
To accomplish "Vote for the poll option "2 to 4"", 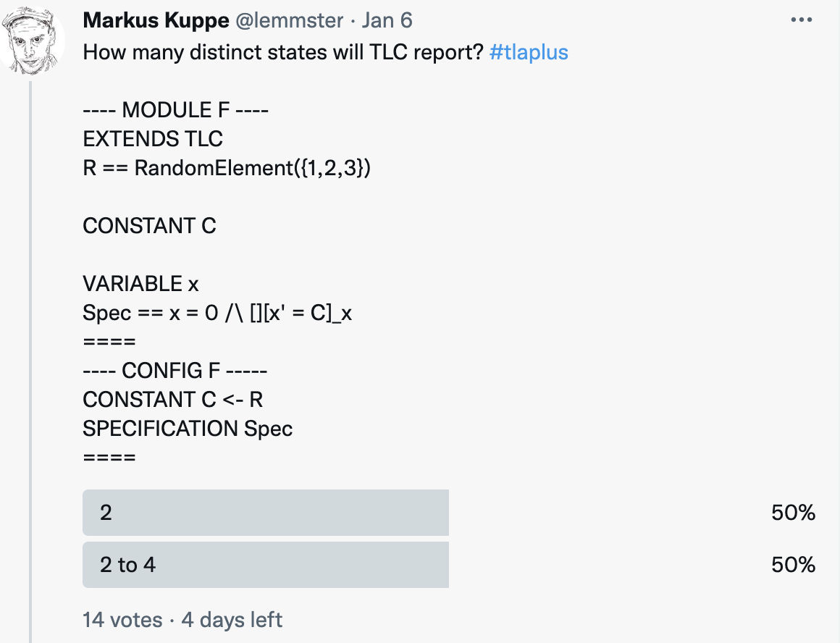I will pyautogui.click(x=266, y=564).
